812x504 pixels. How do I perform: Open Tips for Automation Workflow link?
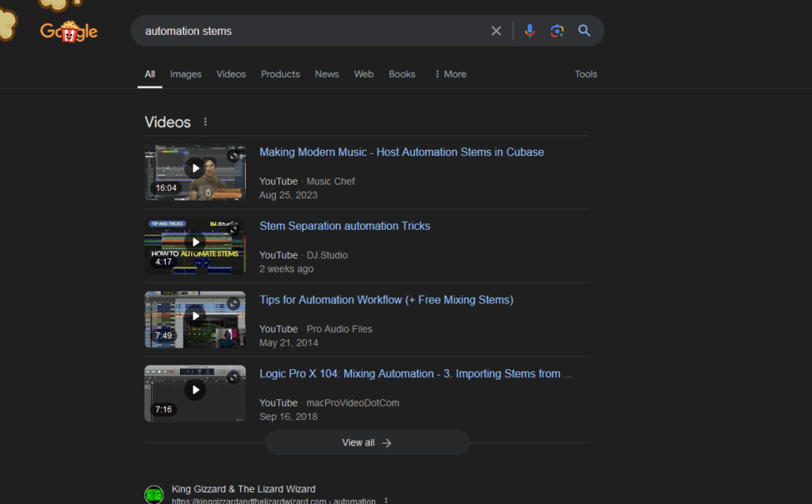tap(386, 300)
